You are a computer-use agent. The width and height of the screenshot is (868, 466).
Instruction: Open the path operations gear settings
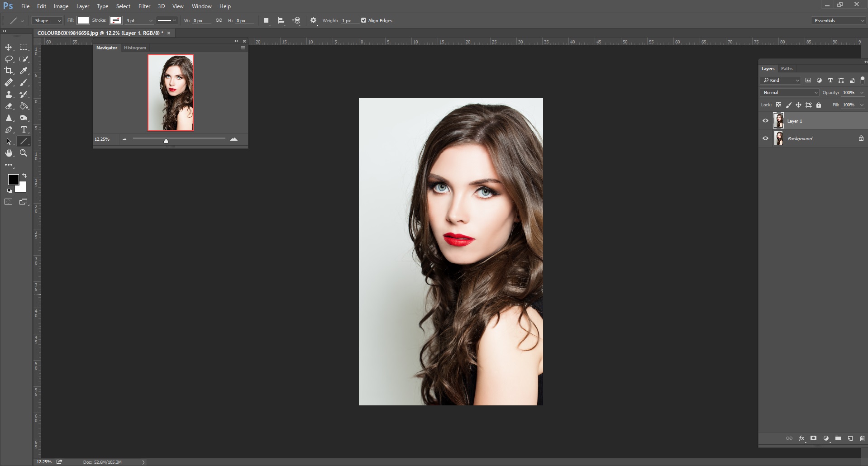[313, 21]
